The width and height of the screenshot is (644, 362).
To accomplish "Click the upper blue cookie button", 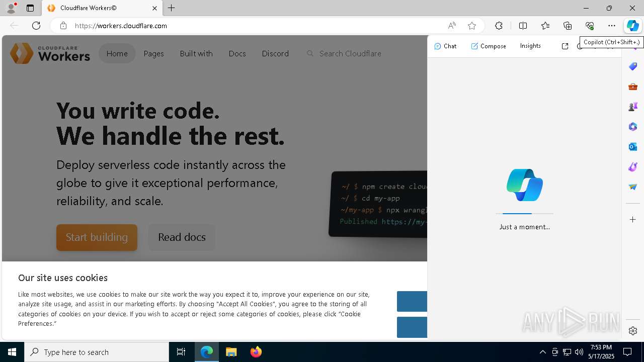I will [412, 302].
